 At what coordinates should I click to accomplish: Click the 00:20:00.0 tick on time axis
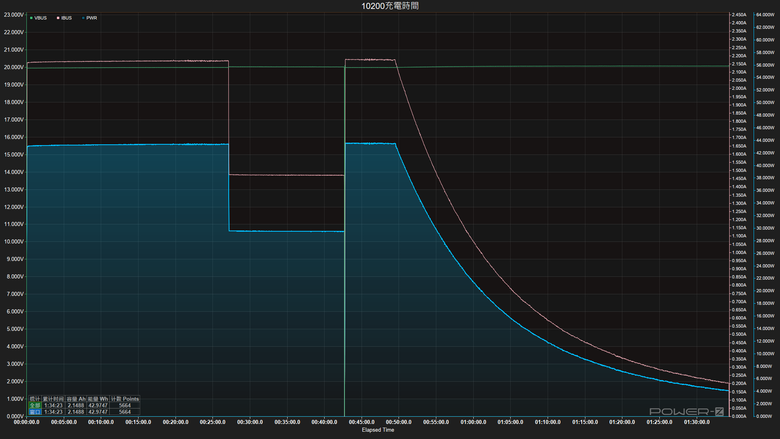click(176, 422)
